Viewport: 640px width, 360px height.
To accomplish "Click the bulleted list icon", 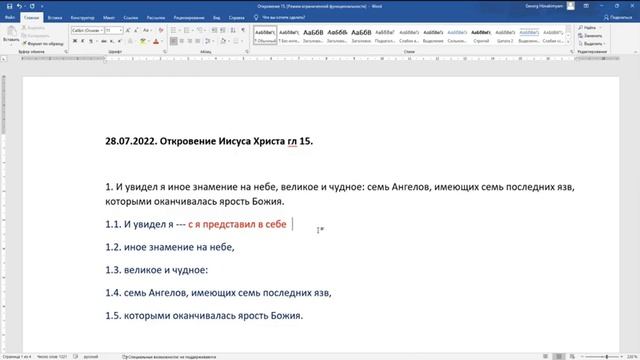I will 173,30.
